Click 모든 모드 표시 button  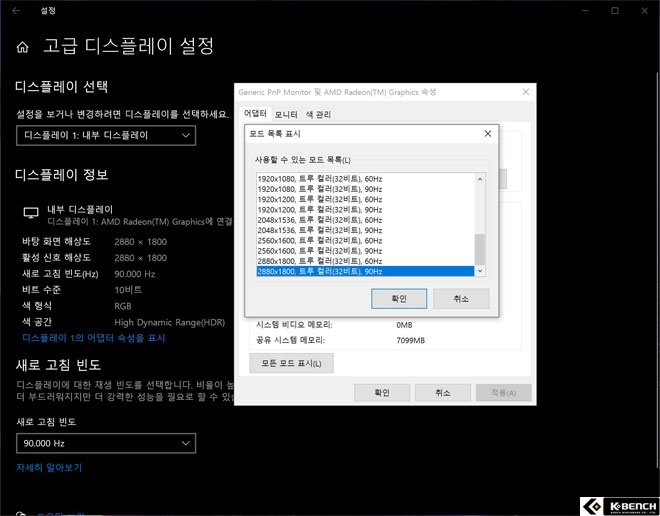click(x=291, y=363)
